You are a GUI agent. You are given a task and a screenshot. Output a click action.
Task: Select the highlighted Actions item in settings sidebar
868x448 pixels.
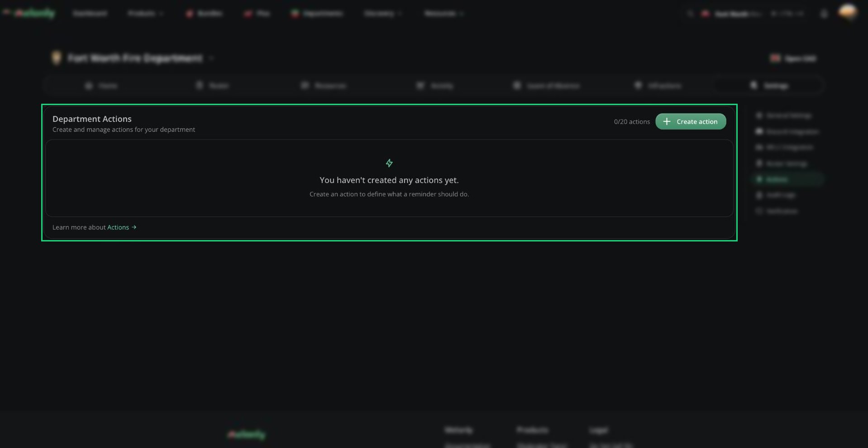coord(788,179)
